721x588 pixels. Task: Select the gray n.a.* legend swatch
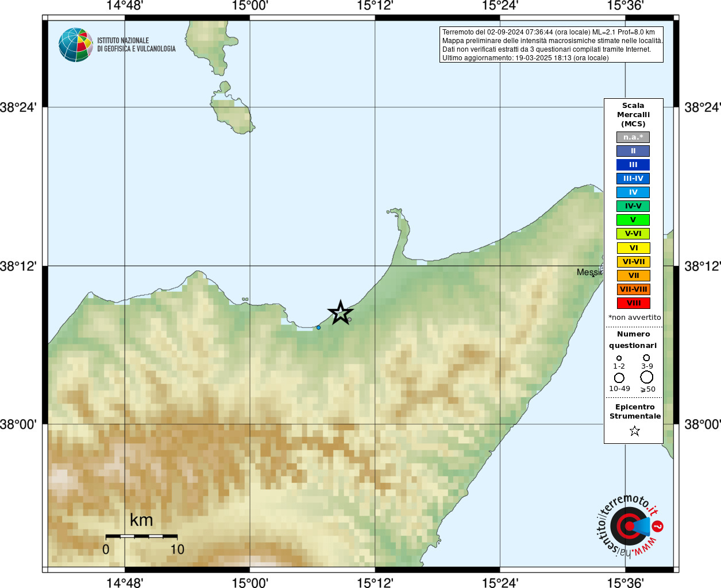tap(633, 137)
